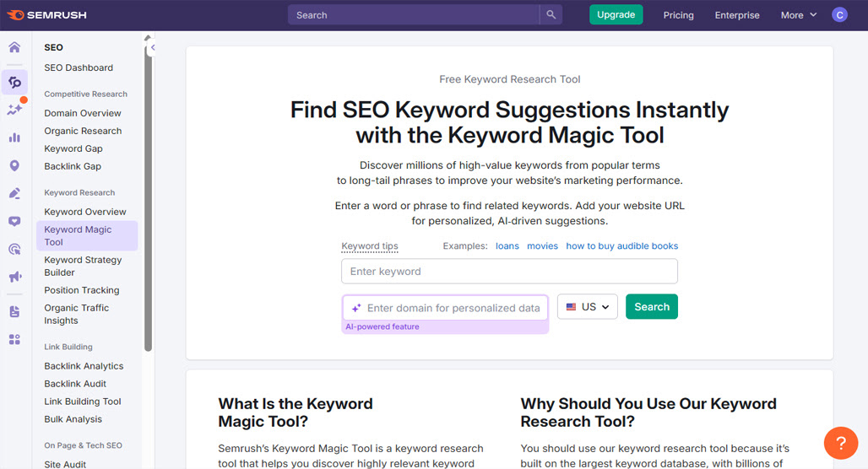Focus the Enter keyword field
868x469 pixels.
pyautogui.click(x=509, y=271)
